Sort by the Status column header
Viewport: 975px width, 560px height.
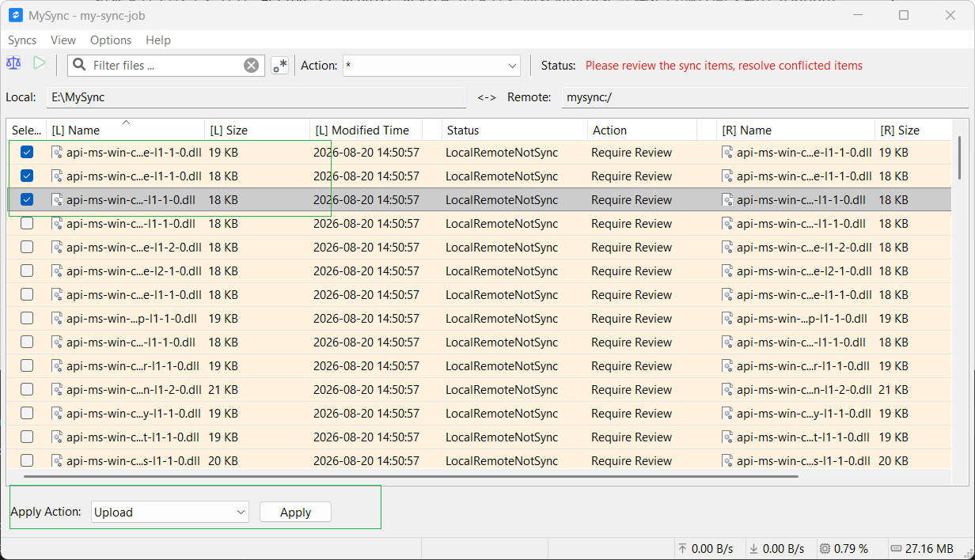(514, 131)
